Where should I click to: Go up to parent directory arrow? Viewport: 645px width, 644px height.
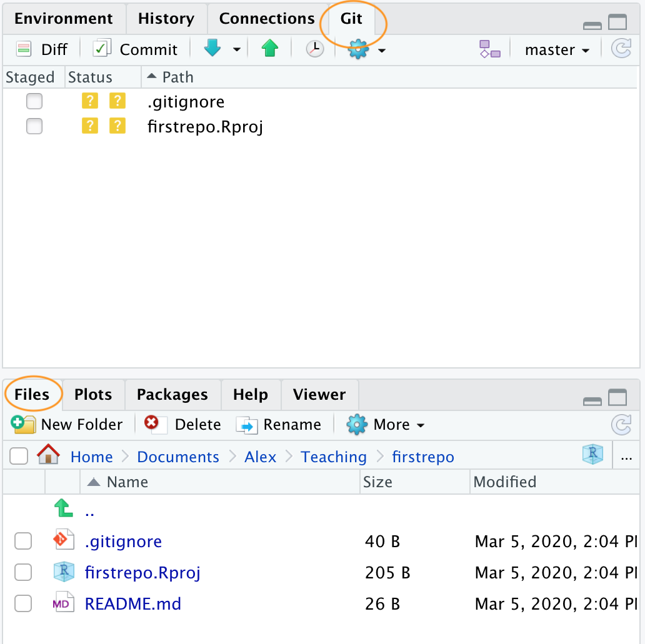[x=64, y=510]
